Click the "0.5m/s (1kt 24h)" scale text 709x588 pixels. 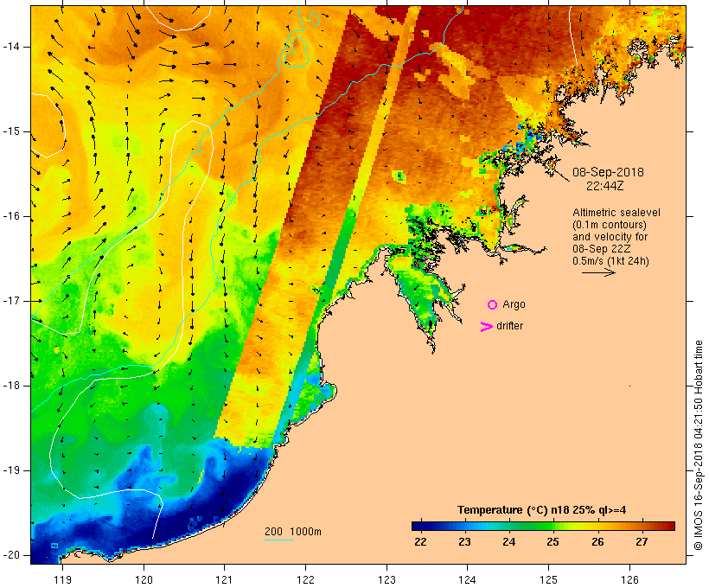pyautogui.click(x=610, y=261)
